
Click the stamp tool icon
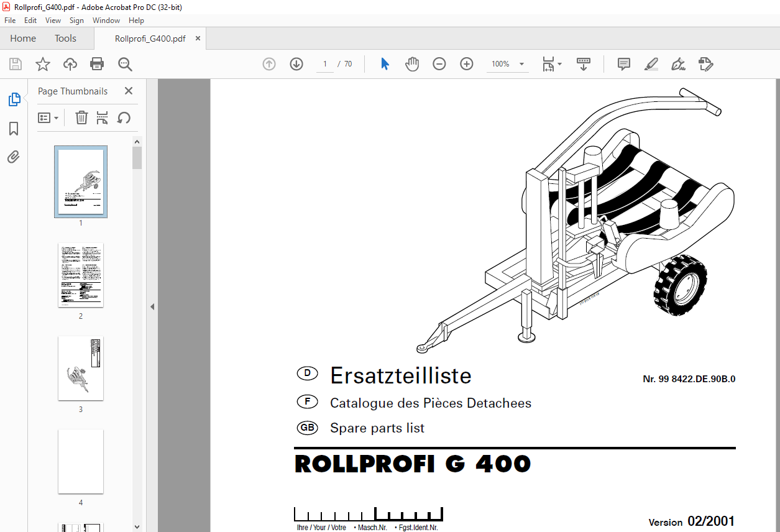[x=705, y=64]
